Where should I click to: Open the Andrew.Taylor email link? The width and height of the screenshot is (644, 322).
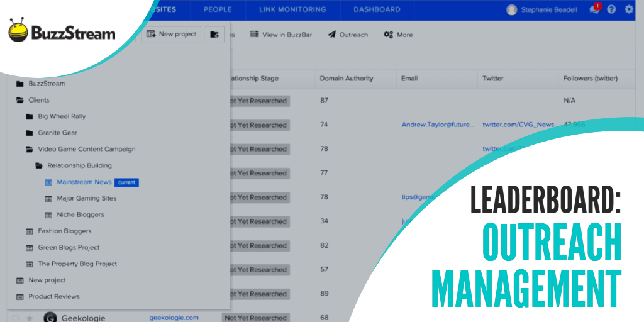(x=438, y=125)
